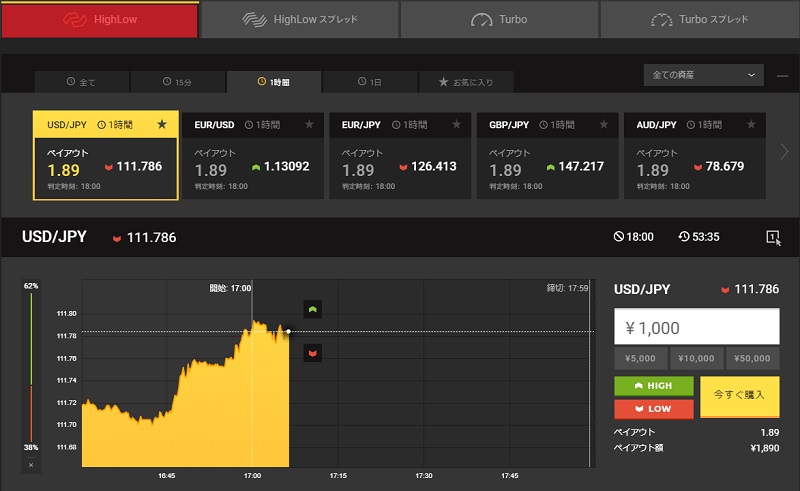The width and height of the screenshot is (800, 491).
Task: Set amount to ¥5,000
Action: (x=640, y=358)
